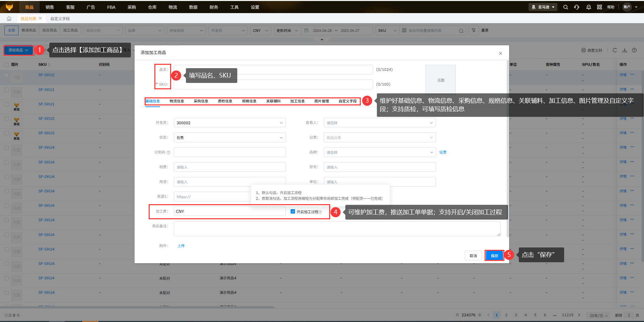Open the 状态 dropdown showing 在售
The height and width of the screenshot is (322, 644).
point(230,138)
